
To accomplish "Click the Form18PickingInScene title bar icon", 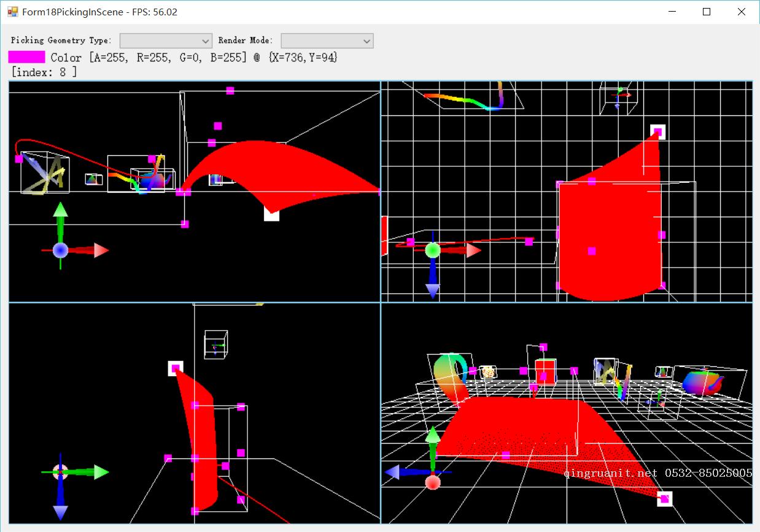I will coord(14,11).
